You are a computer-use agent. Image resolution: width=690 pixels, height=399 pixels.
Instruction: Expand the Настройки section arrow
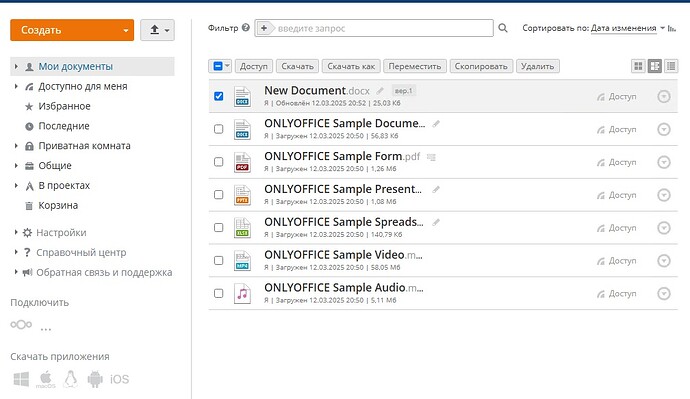pos(16,232)
